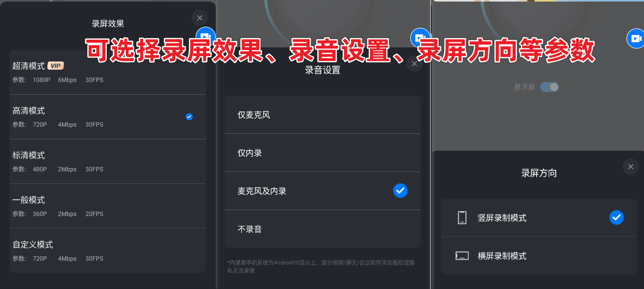The image size is (644, 289).
Task: Choose 一般模式 360P option
Action: (108, 206)
